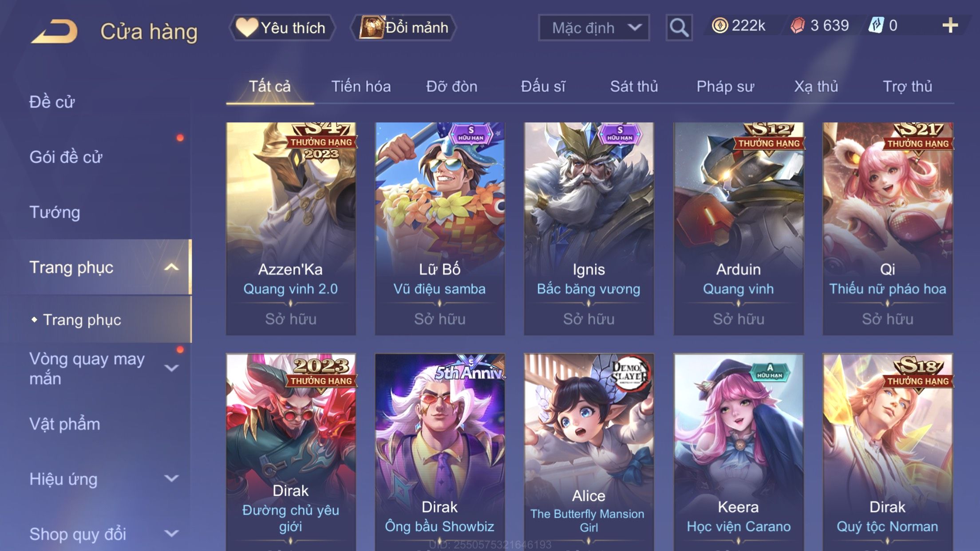This screenshot has height=551, width=980.
Task: Open the Mặc định sort dropdown
Action: click(594, 28)
